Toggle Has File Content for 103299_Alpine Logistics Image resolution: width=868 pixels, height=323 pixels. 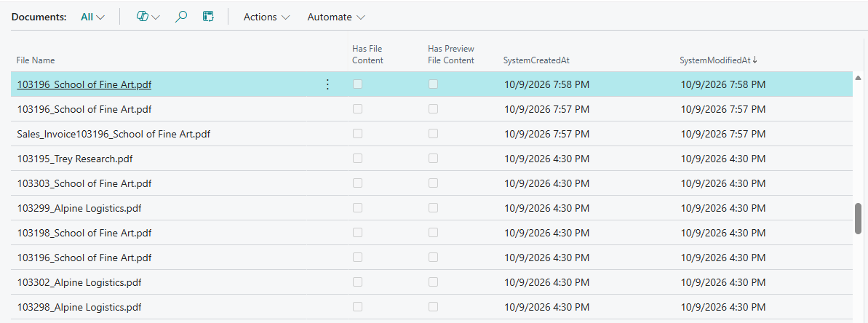(x=358, y=208)
